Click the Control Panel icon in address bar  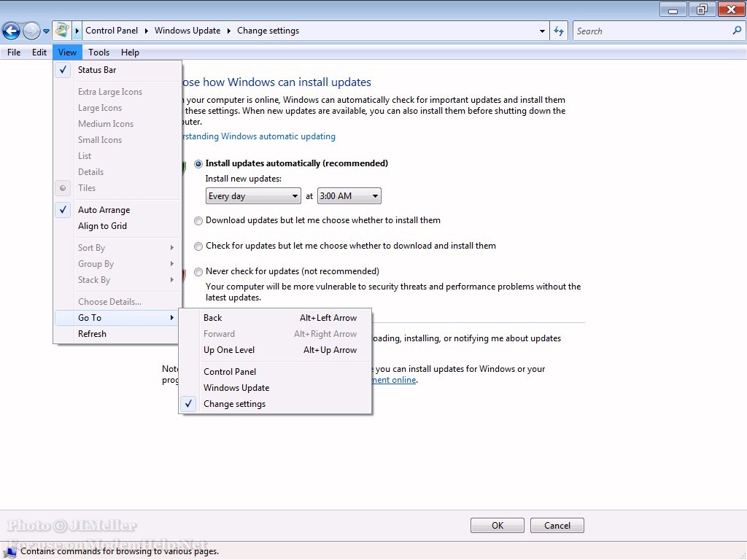point(63,31)
